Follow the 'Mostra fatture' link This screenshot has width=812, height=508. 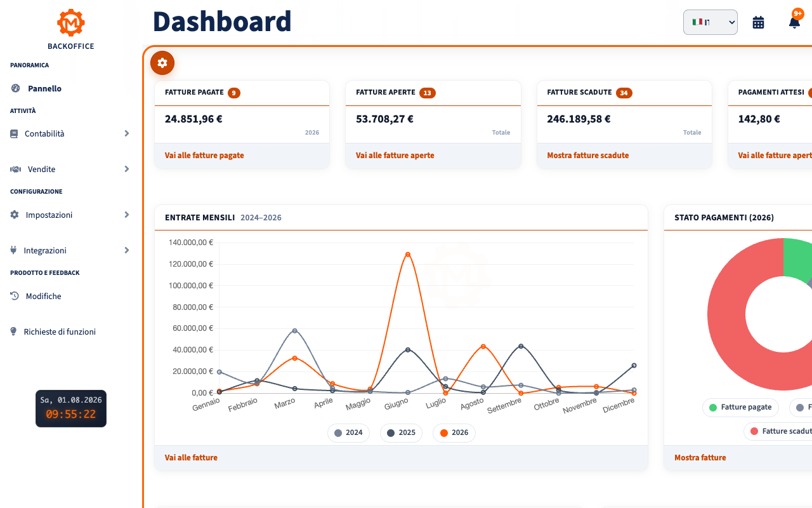point(700,458)
